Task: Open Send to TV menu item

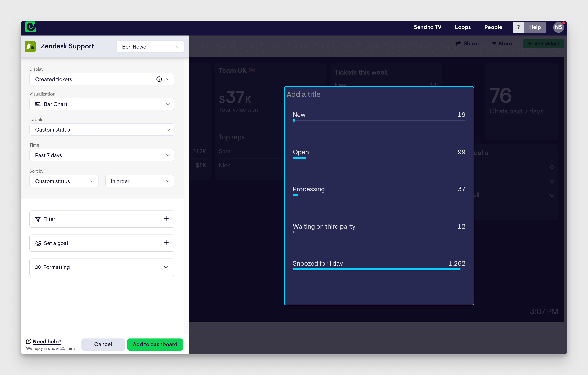Action: click(x=427, y=27)
